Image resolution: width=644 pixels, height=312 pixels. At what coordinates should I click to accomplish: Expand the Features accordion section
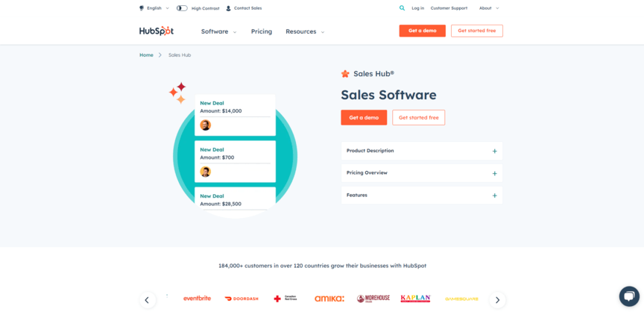(422, 196)
